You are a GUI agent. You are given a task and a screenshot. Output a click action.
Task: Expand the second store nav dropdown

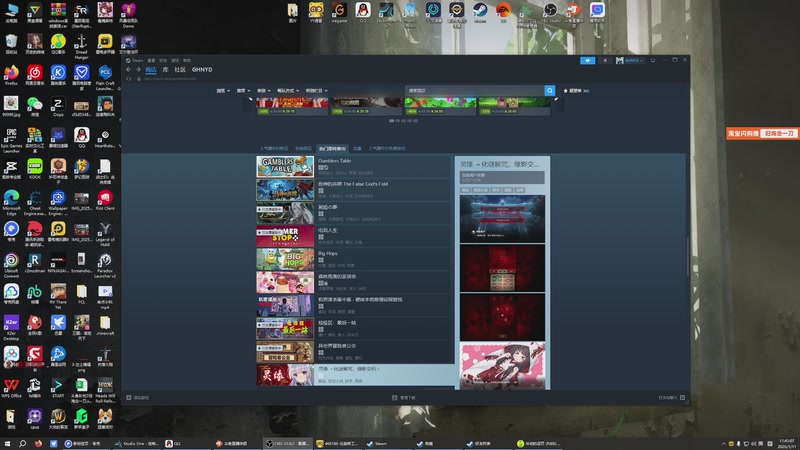coord(243,90)
